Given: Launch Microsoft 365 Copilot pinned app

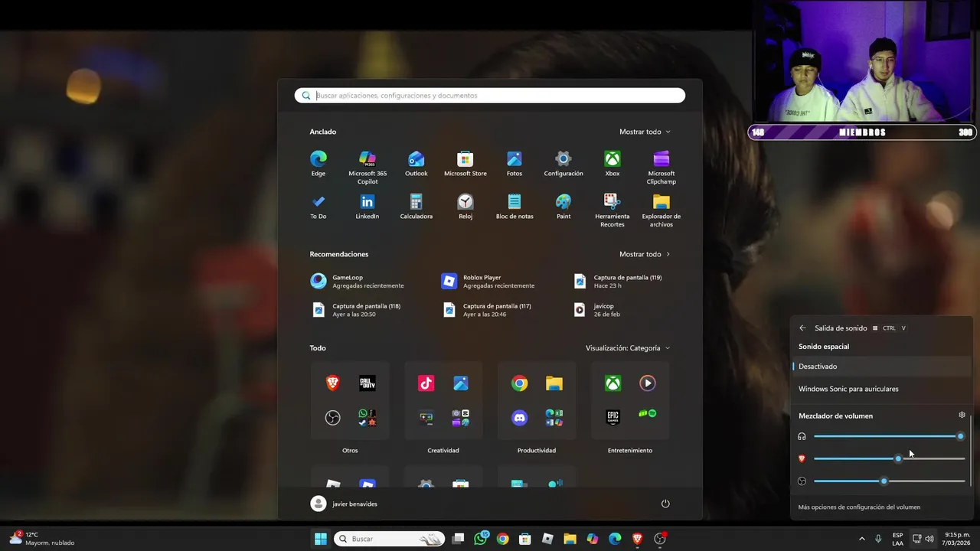Looking at the screenshot, I should (x=367, y=167).
